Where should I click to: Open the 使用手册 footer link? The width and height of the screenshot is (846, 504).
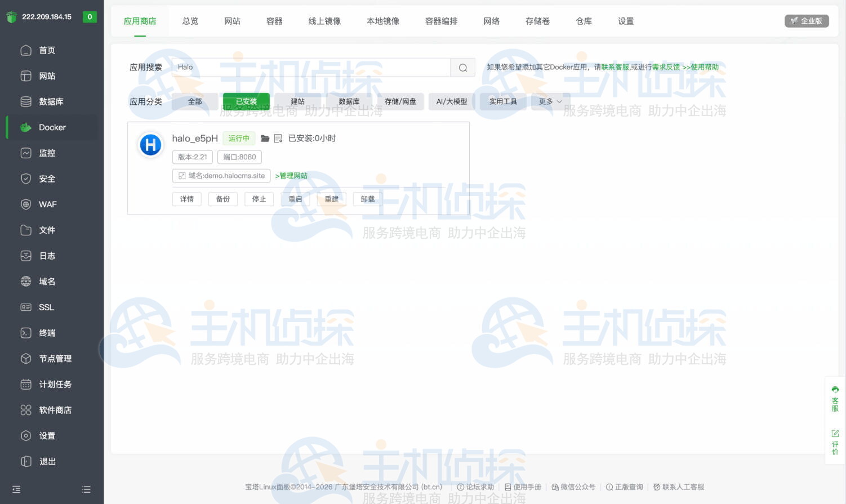523,487
